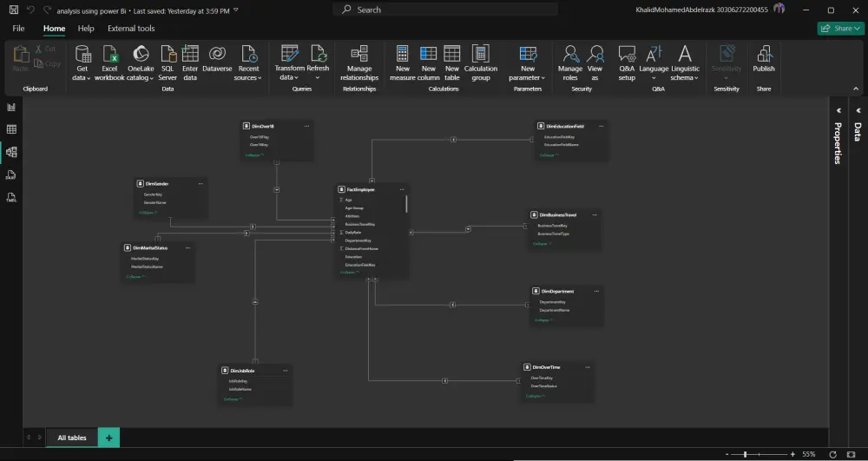Expand the Properties pane
Screen dimensions: 868x461
838,110
